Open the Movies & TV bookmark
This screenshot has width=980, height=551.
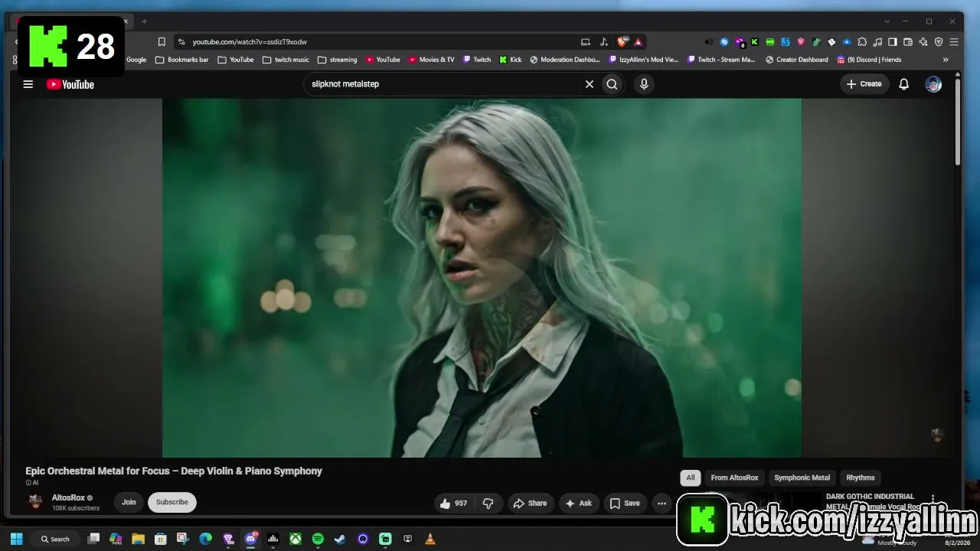point(432,60)
